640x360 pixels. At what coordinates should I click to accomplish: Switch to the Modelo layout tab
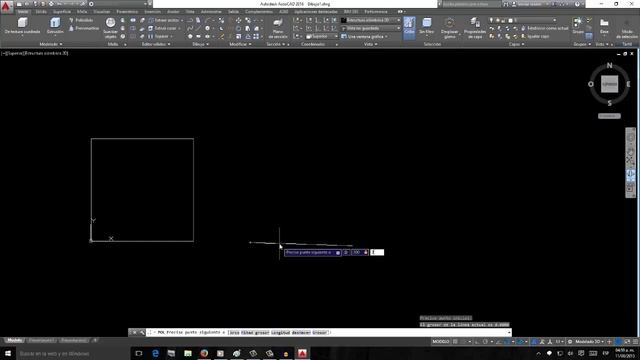pyautogui.click(x=15, y=340)
